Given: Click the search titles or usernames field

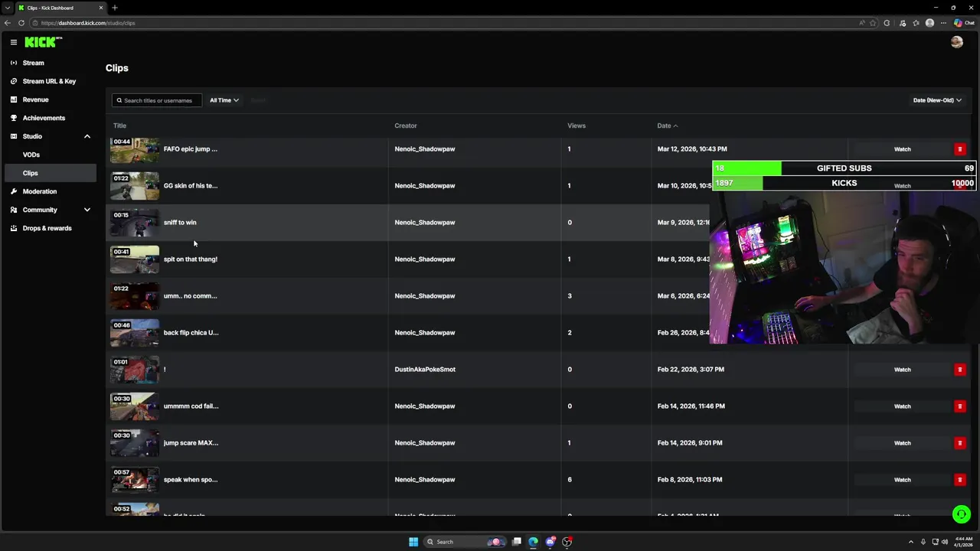Looking at the screenshot, I should 157,100.
